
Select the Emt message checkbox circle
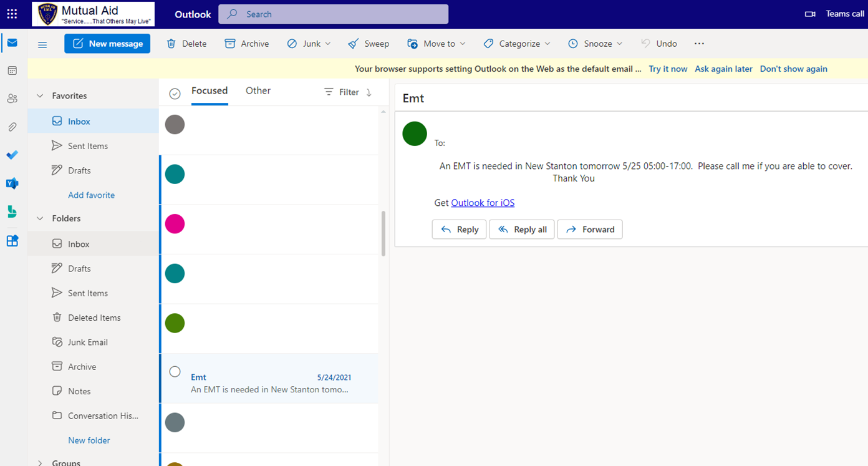175,372
